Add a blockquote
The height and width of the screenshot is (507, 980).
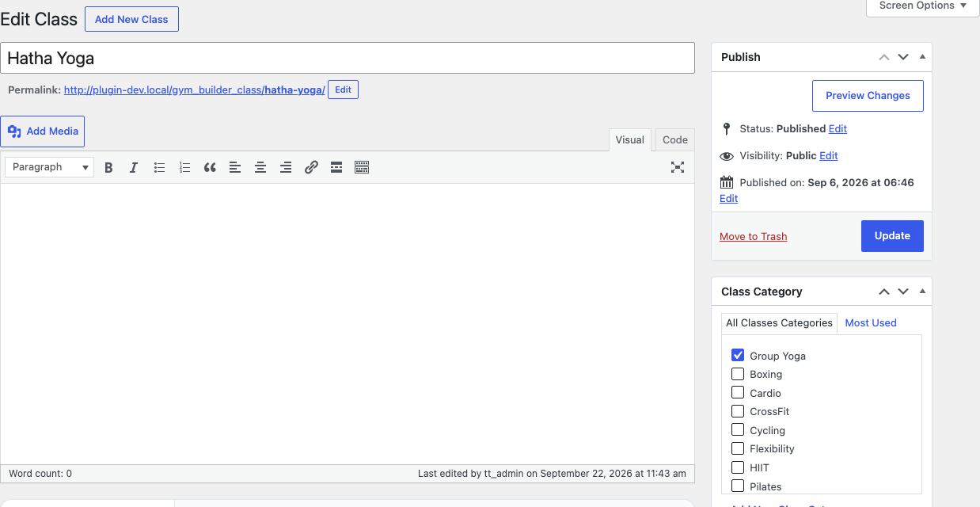click(210, 167)
